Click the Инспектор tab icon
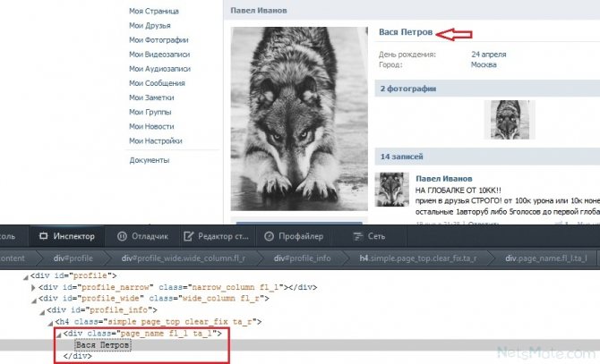Screen dimensions: 600x364 [x=44, y=236]
